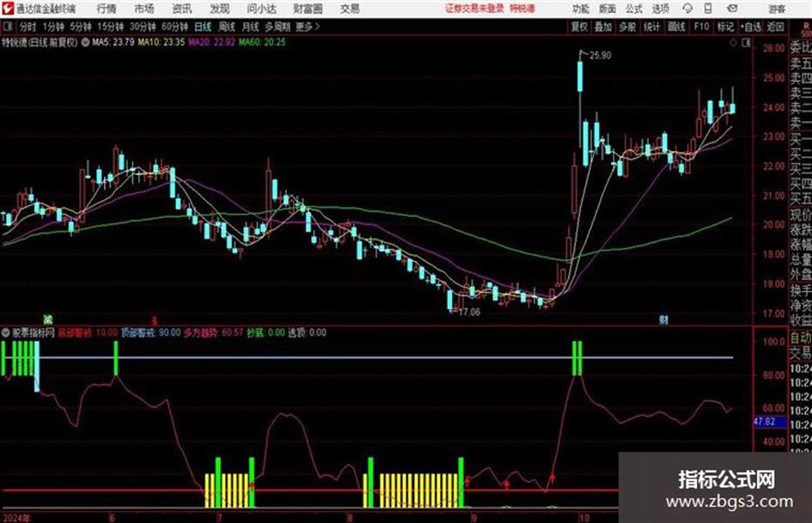Click the 返回 back button
This screenshot has height=523, width=812.
click(x=775, y=27)
